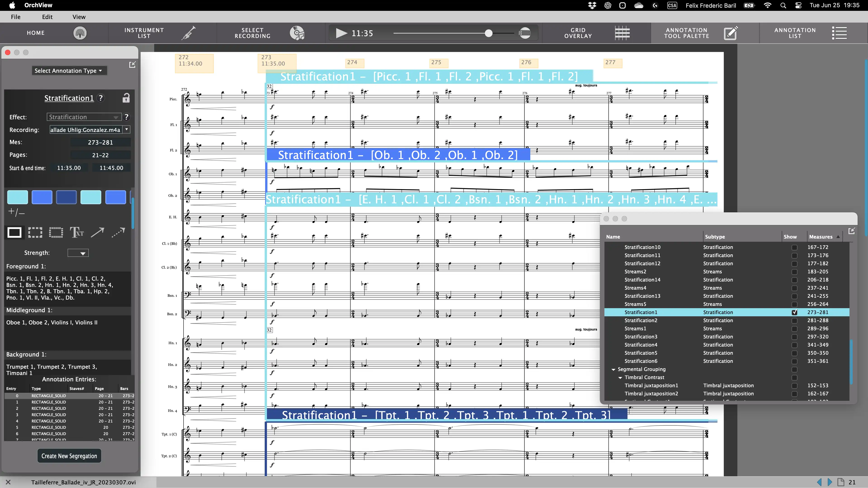
Task: Click help icon beside Effect dropdown
Action: click(126, 117)
